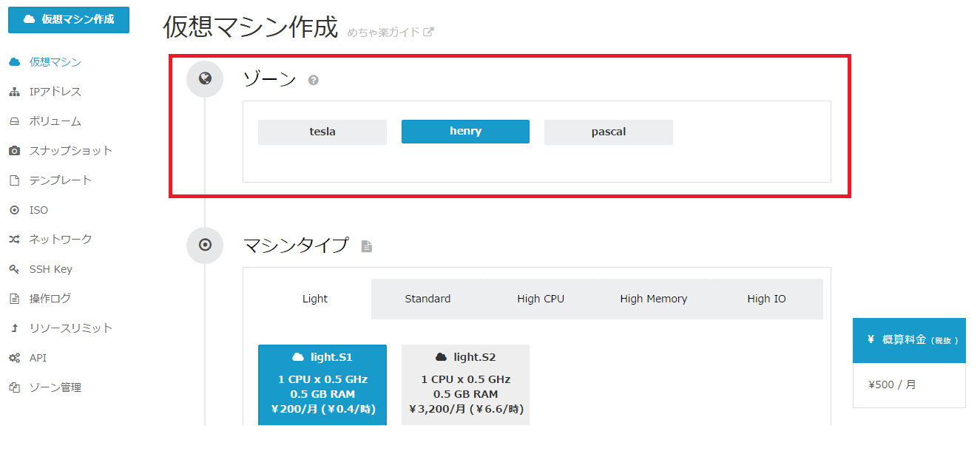Switch to the Standard tab
Screen dimensions: 980x454
pyautogui.click(x=428, y=299)
